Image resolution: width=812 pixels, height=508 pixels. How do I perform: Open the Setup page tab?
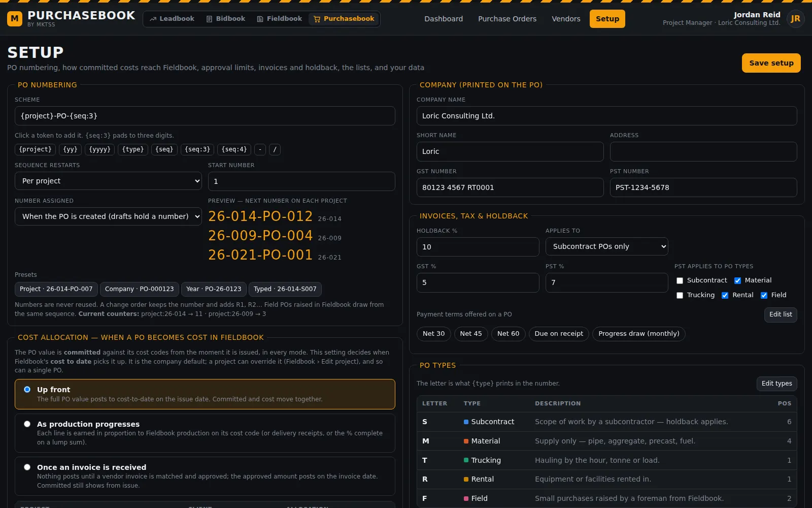pyautogui.click(x=607, y=19)
